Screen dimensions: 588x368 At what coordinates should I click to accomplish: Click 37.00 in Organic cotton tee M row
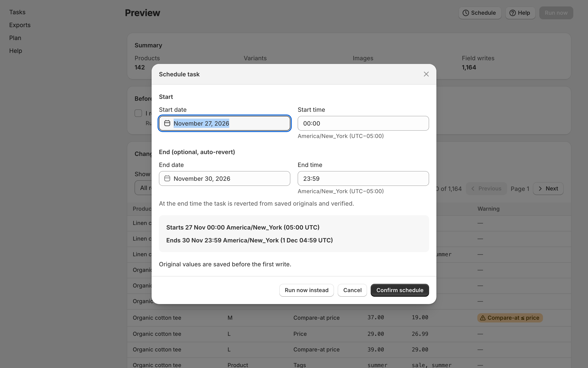[x=376, y=317]
